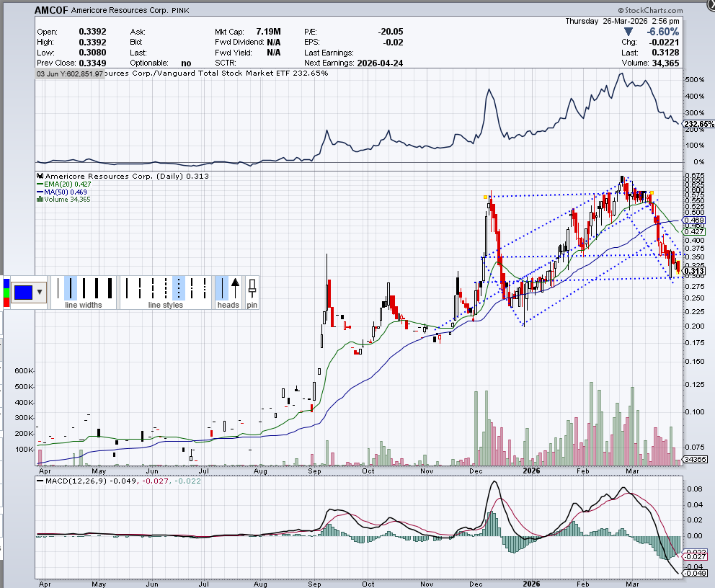Viewport: 715px width, 588px height.
Task: Pick the small red color square
Action: point(6,302)
